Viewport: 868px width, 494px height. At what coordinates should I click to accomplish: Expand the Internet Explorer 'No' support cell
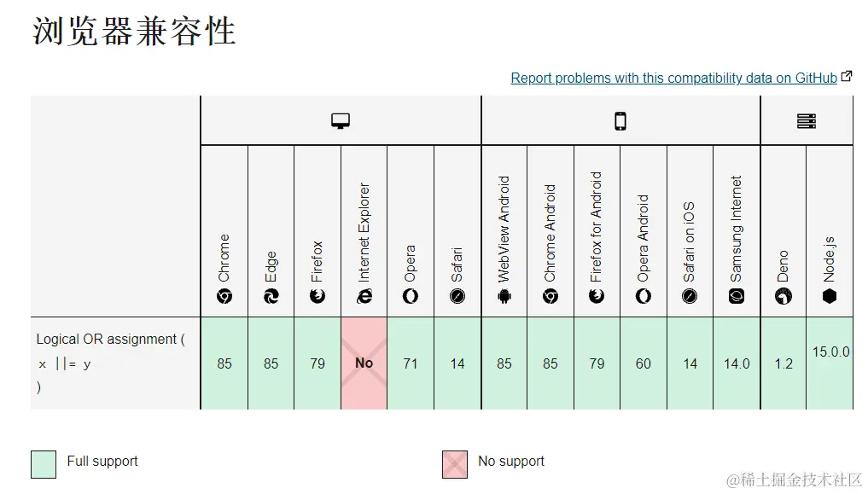coord(364,363)
